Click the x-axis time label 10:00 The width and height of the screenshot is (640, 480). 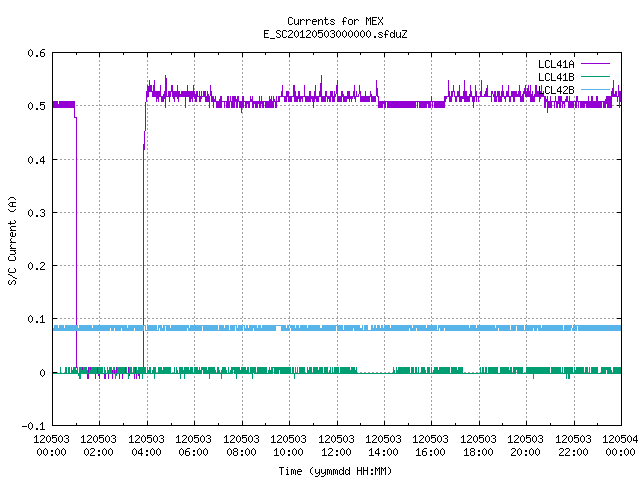point(288,452)
